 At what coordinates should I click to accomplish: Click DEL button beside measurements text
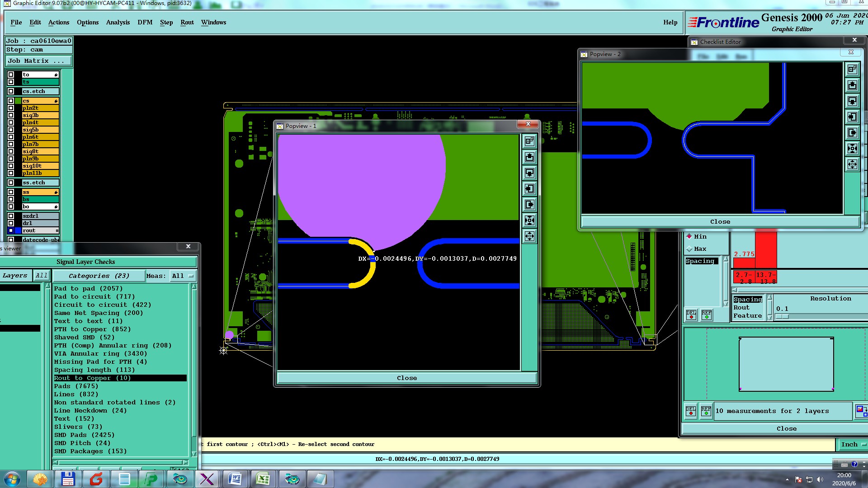[x=691, y=411]
